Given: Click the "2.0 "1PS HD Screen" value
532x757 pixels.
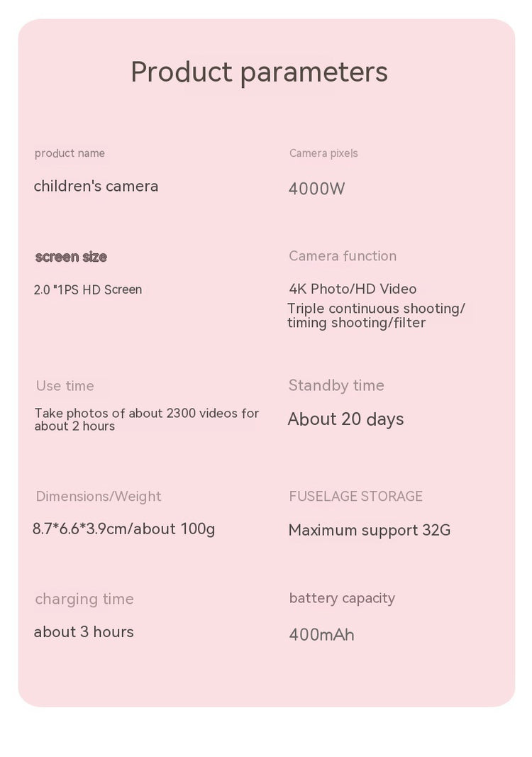Looking at the screenshot, I should point(88,289).
